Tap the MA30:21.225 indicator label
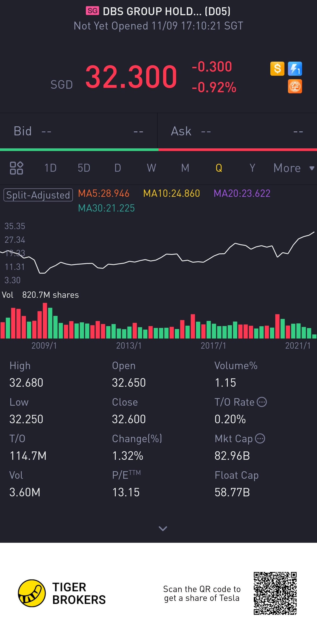The height and width of the screenshot is (644, 317). pyautogui.click(x=107, y=208)
